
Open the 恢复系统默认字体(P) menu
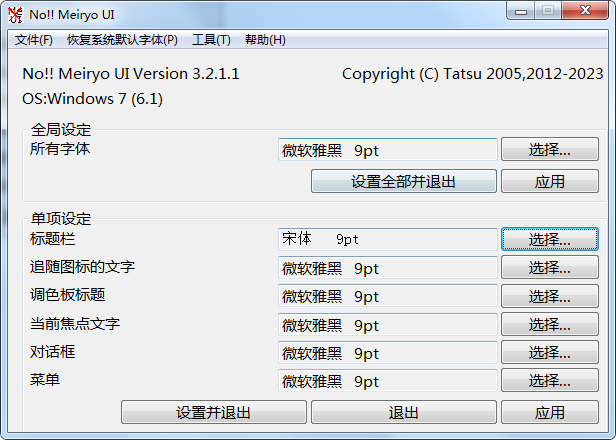(x=122, y=40)
